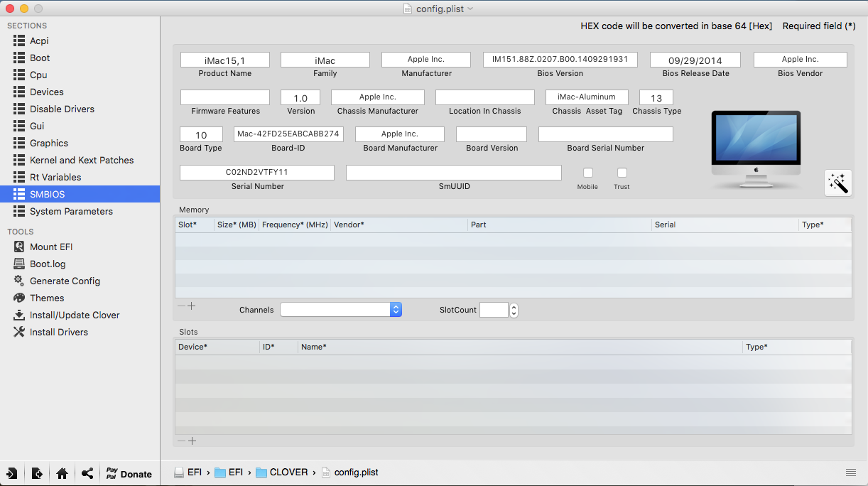Click the export configuration icon
868x486 pixels.
point(37,473)
